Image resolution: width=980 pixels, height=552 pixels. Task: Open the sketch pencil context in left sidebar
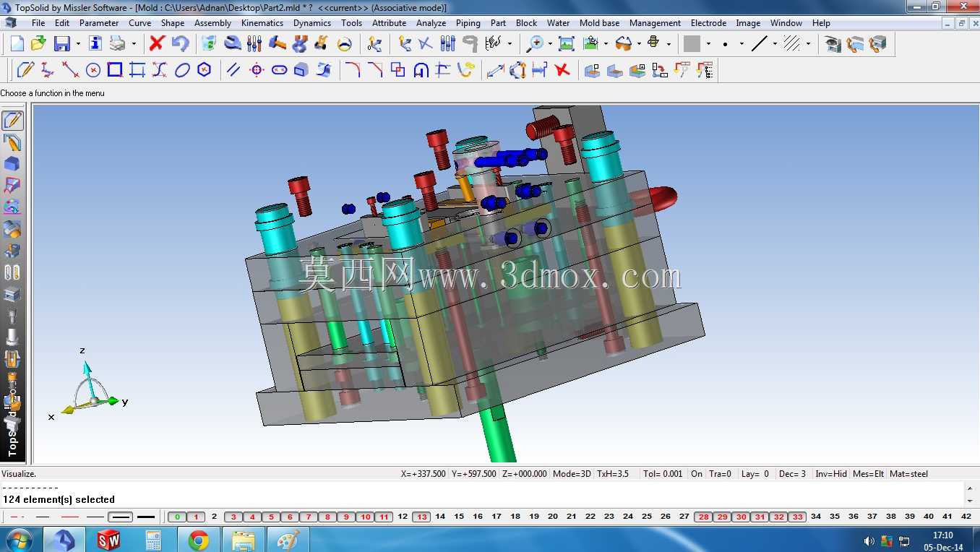click(12, 121)
